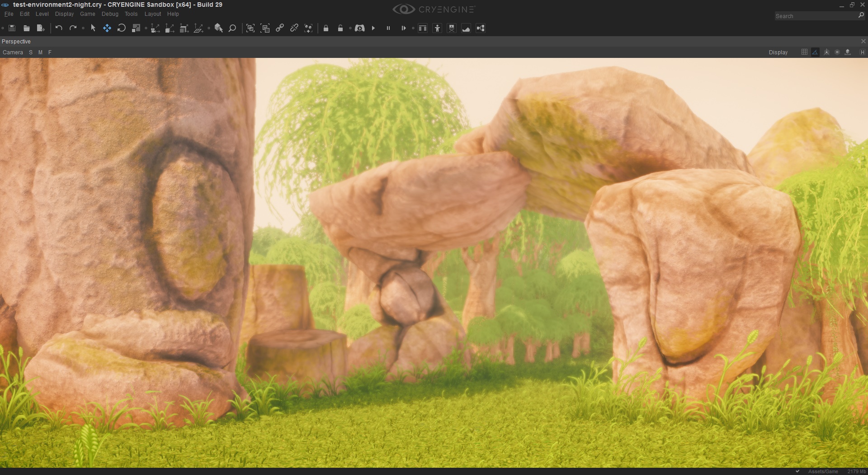Select the Rotate tool
The height and width of the screenshot is (475, 868).
pyautogui.click(x=121, y=28)
